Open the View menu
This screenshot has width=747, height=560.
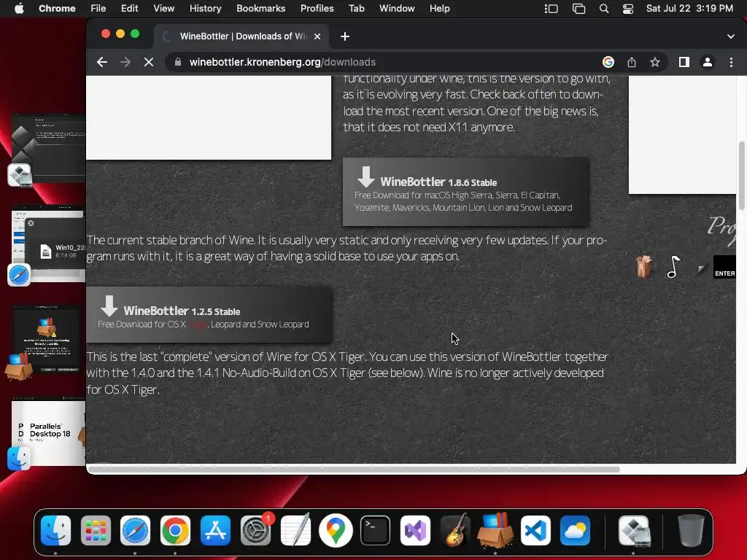tap(163, 9)
